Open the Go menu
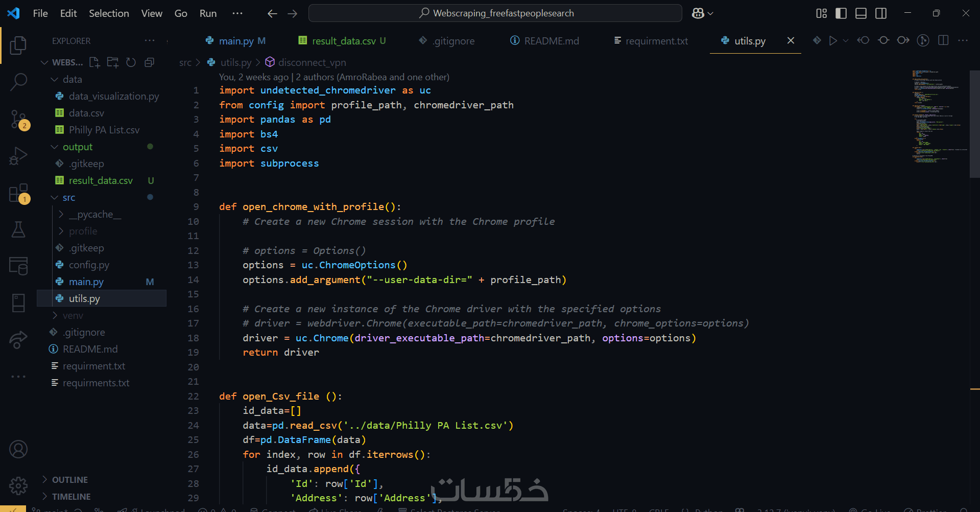Screen dimensions: 980x512 click(x=181, y=13)
